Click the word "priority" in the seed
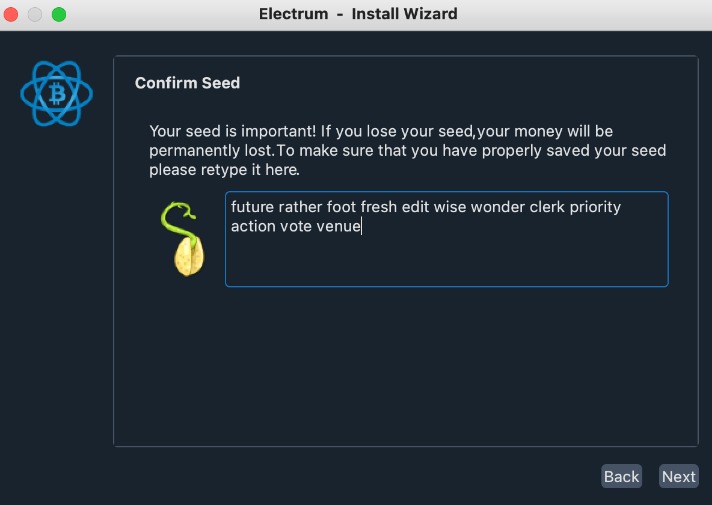Image resolution: width=712 pixels, height=505 pixels. (x=591, y=207)
